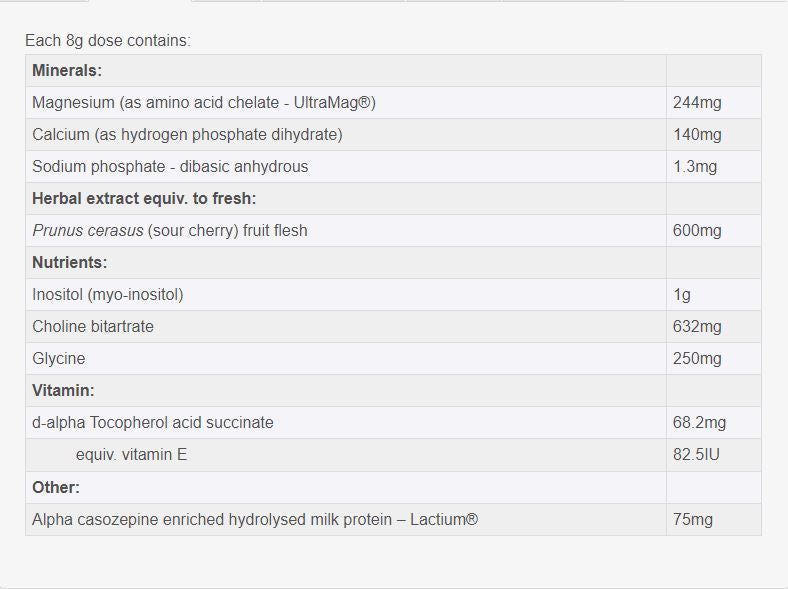
Task: Click the Minerals section heading
Action: tap(67, 70)
